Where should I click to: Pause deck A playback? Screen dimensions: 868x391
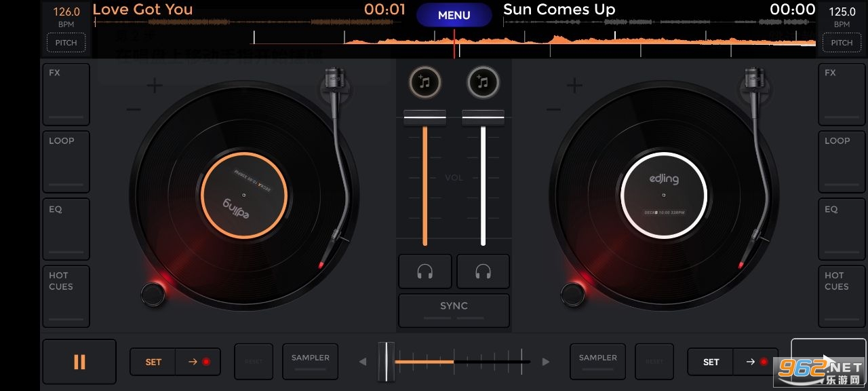79,362
